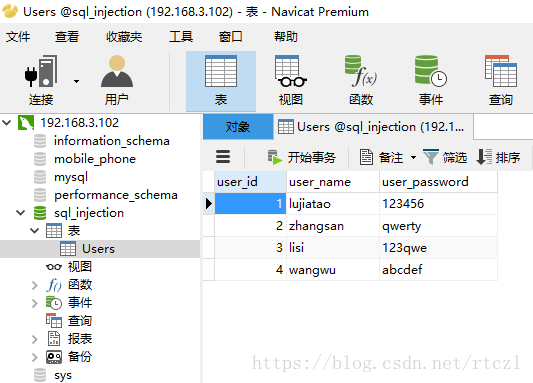This screenshot has width=533, height=383.
Task: Open the 收藏夹 menu
Action: (124, 36)
